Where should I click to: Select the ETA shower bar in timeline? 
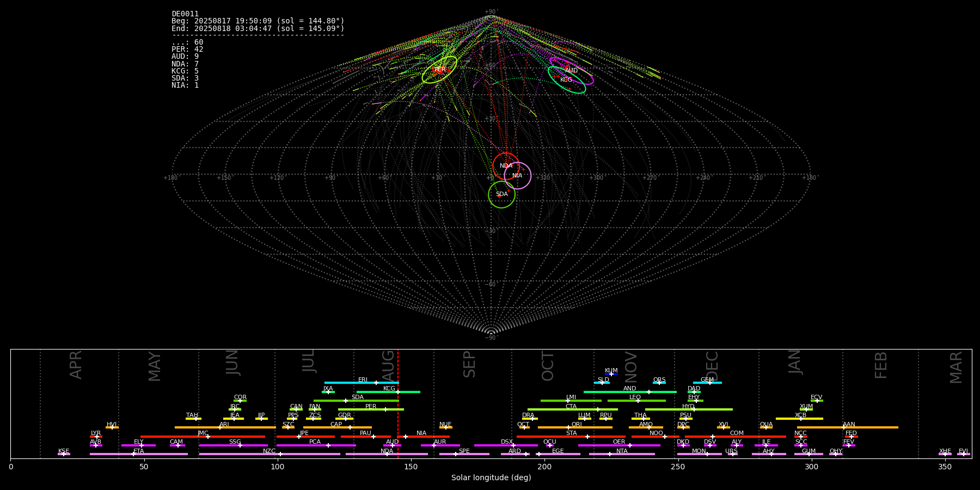click(139, 454)
